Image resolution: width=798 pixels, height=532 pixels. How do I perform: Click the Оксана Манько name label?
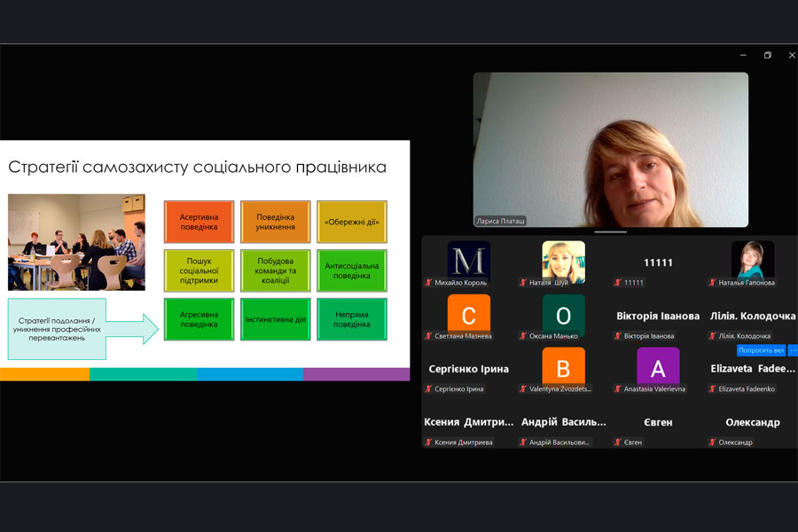(553, 336)
